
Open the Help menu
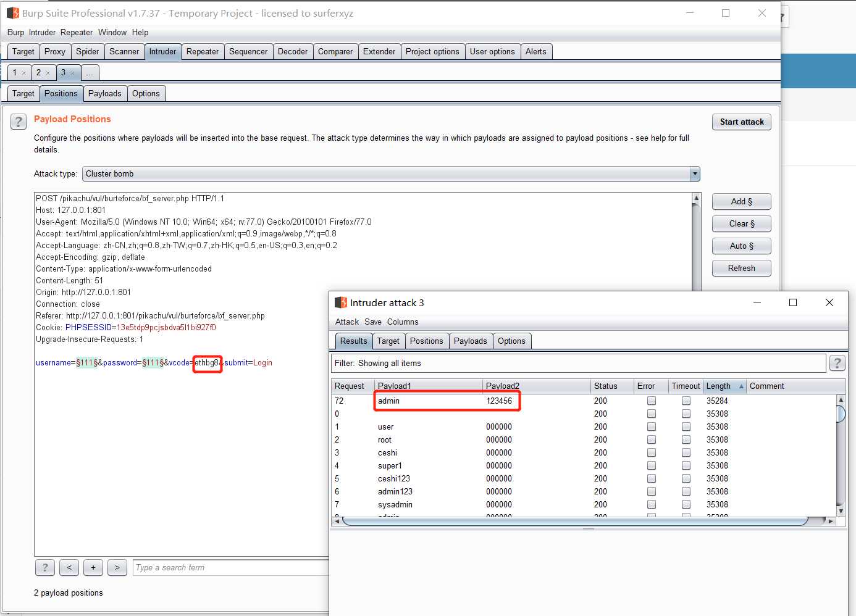coord(140,32)
